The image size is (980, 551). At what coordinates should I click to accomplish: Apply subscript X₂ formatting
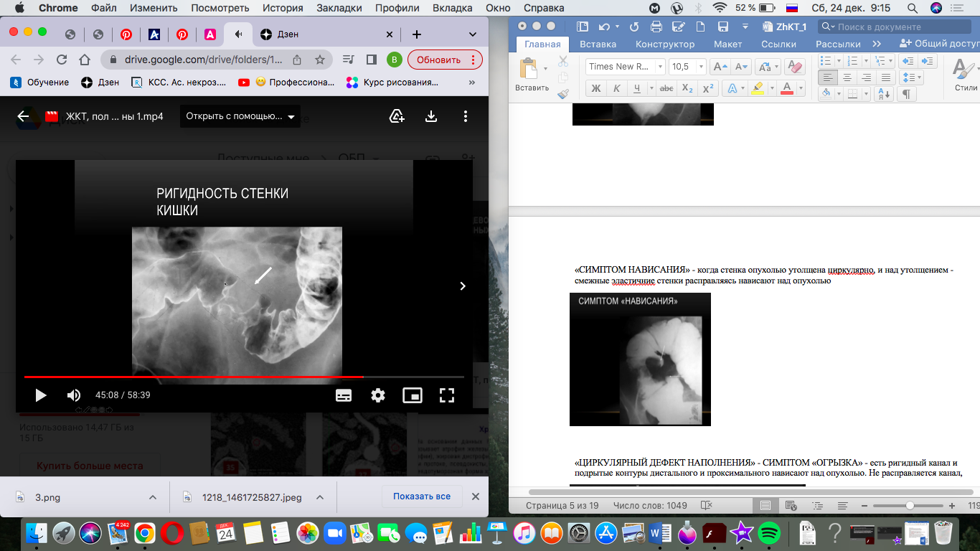[x=687, y=89]
